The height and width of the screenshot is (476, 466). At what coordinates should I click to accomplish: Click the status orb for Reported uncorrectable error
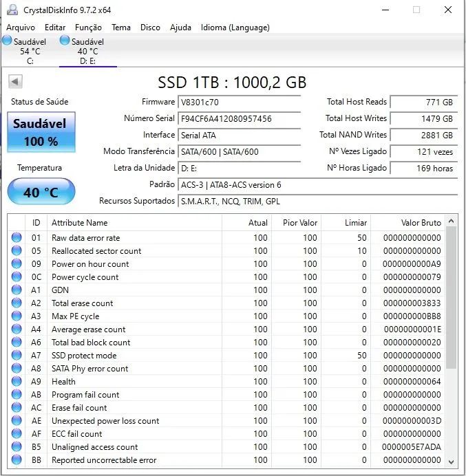pyautogui.click(x=17, y=459)
